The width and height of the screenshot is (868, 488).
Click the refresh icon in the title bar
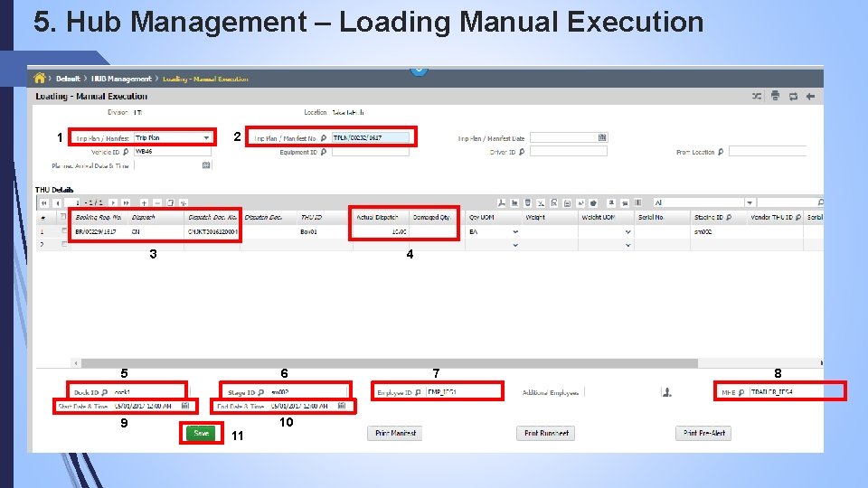(793, 97)
